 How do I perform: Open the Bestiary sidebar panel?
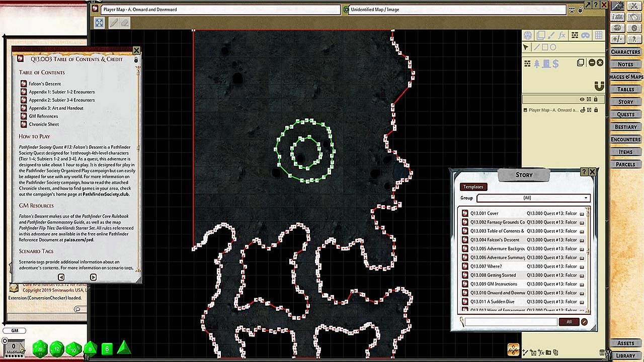[x=625, y=127]
